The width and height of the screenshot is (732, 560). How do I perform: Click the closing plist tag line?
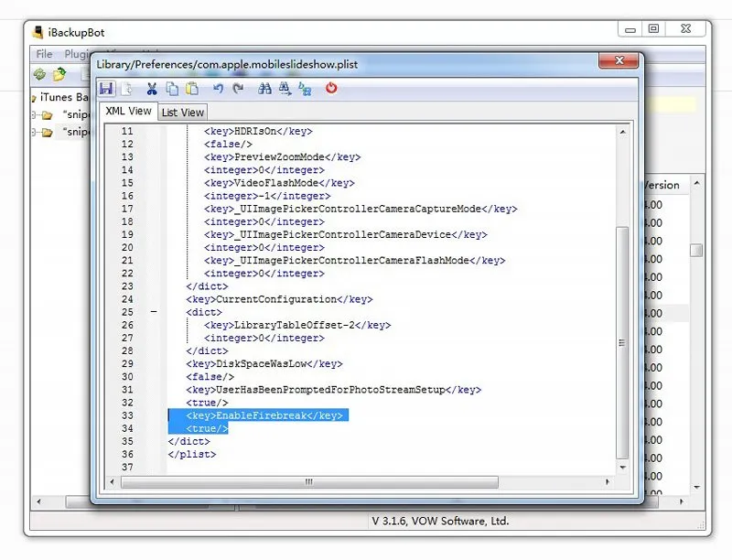point(192,454)
